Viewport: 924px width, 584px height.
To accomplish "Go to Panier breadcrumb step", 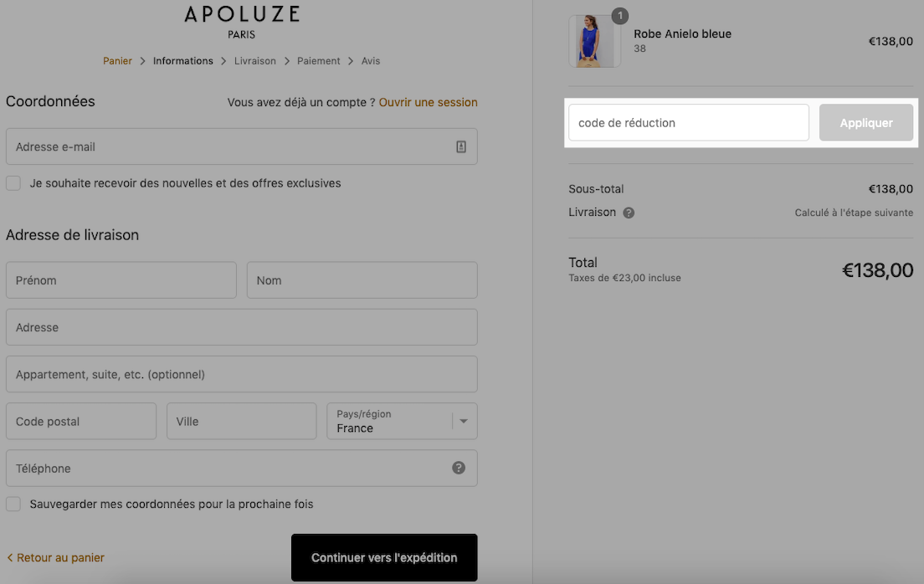I will click(x=117, y=61).
